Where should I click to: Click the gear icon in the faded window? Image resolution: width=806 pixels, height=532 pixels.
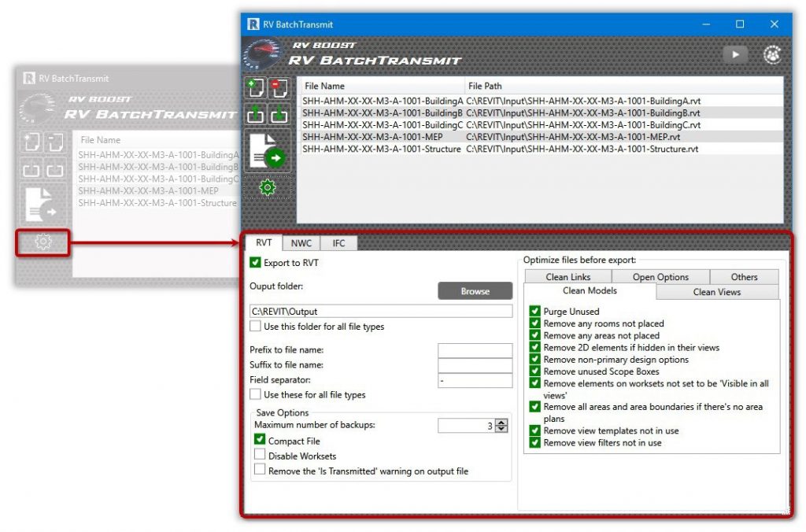(43, 242)
